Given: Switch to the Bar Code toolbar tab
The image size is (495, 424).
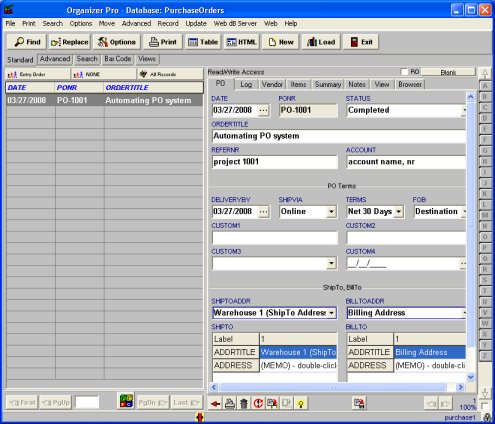Looking at the screenshot, I should 117,59.
